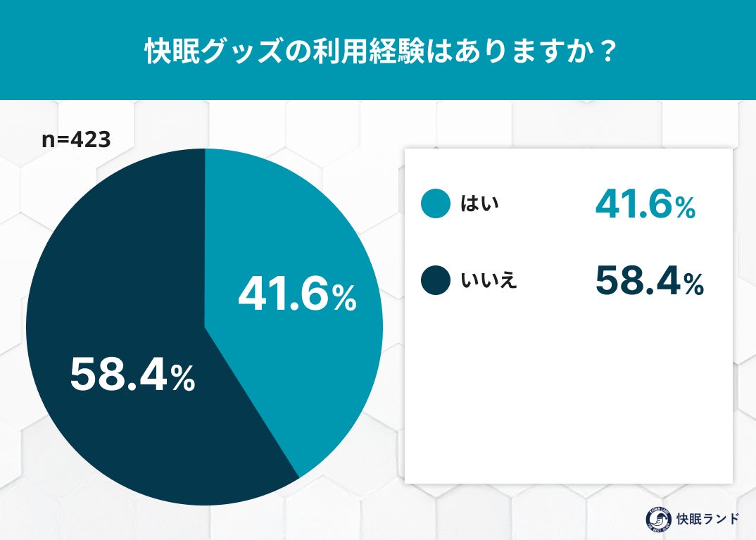
Task: Click the empty white space in legend panel
Action: click(567, 401)
